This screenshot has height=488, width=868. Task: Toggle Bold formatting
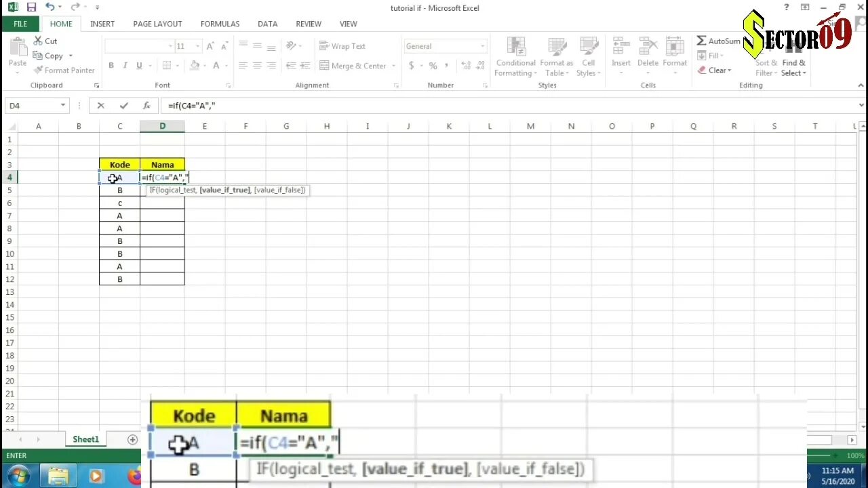click(111, 66)
